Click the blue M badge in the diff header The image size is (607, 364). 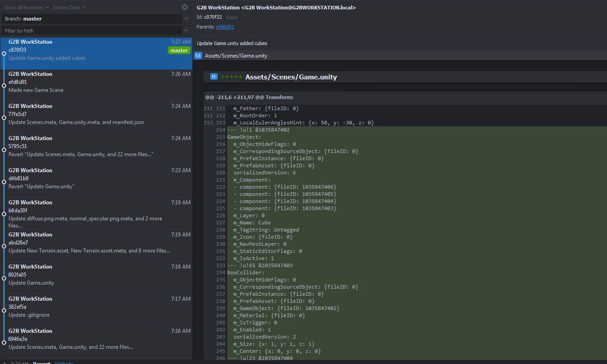coord(214,77)
